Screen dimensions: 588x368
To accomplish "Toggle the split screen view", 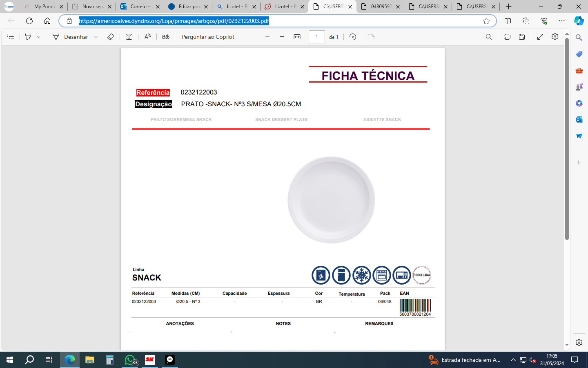I will tap(508, 21).
